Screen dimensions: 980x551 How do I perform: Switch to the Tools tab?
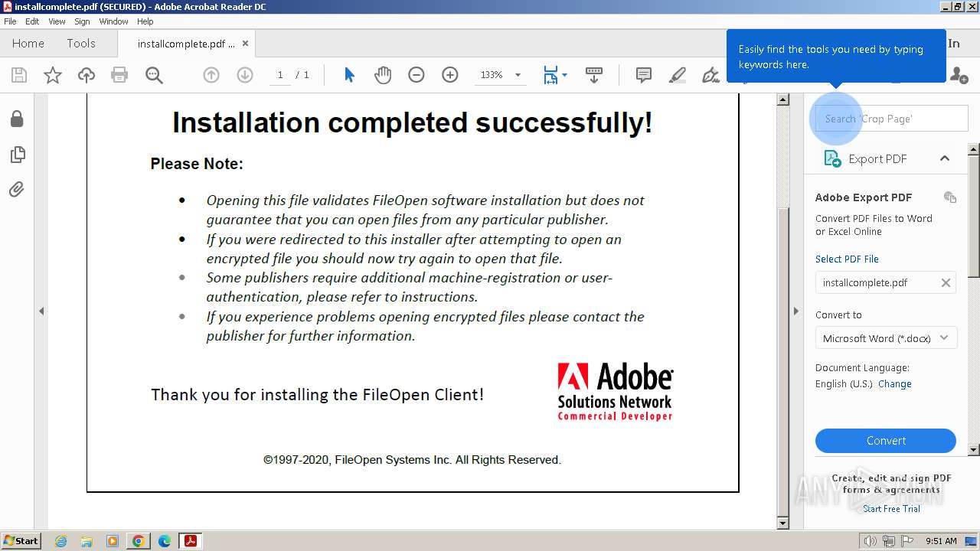pos(81,44)
